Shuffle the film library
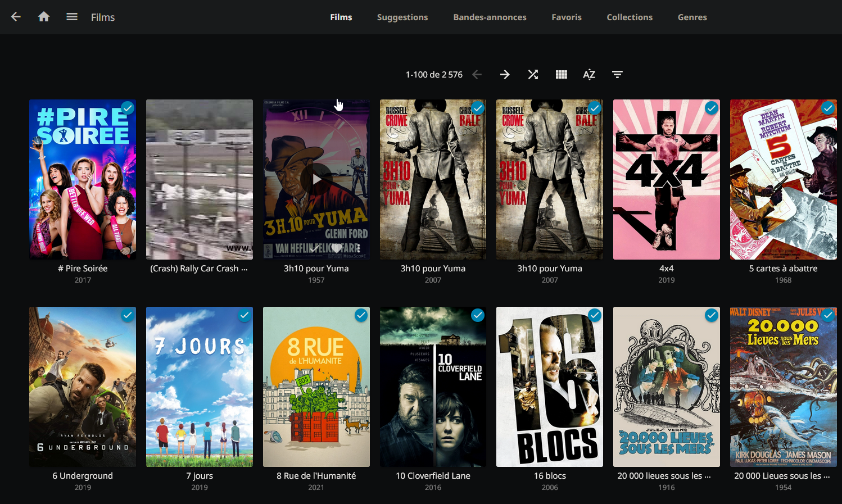Viewport: 842px width, 504px height. pyautogui.click(x=533, y=75)
